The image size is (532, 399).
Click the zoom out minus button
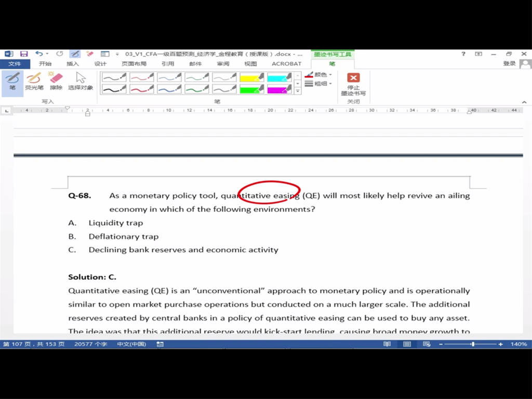pos(441,344)
